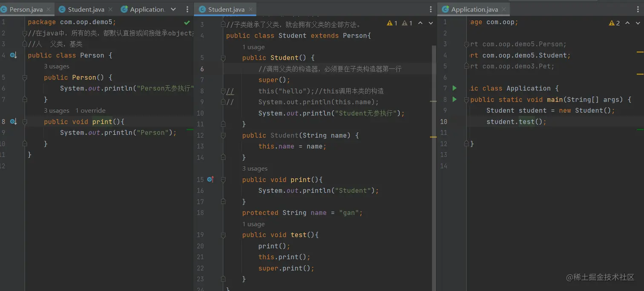Click the overrides gutter icon beside Student print()

[210, 180]
